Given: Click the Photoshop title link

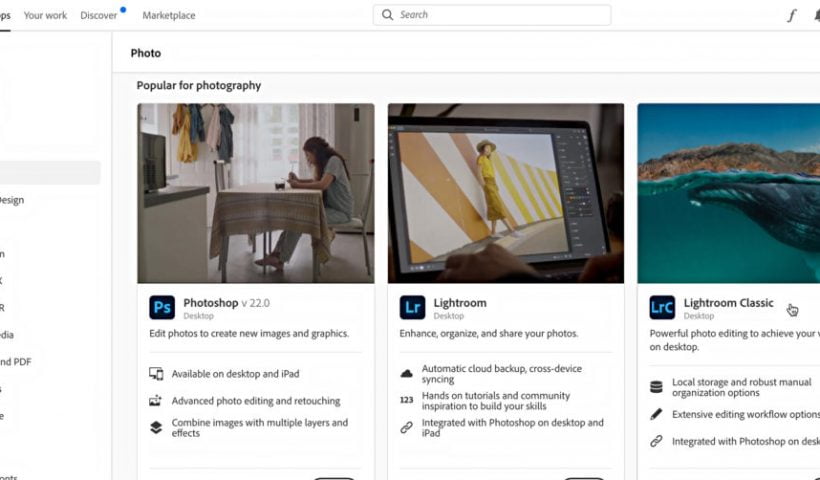Looking at the screenshot, I should pyautogui.click(x=210, y=302).
